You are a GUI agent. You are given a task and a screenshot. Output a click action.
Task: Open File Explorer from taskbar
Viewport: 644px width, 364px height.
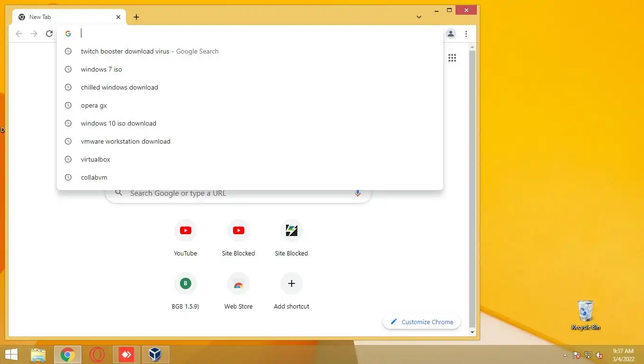(38, 355)
